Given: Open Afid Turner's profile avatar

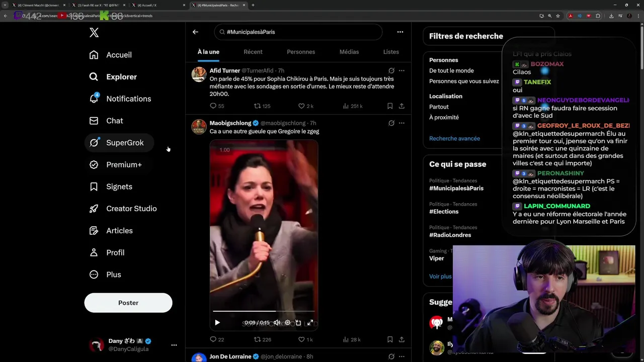Looking at the screenshot, I should 199,74.
